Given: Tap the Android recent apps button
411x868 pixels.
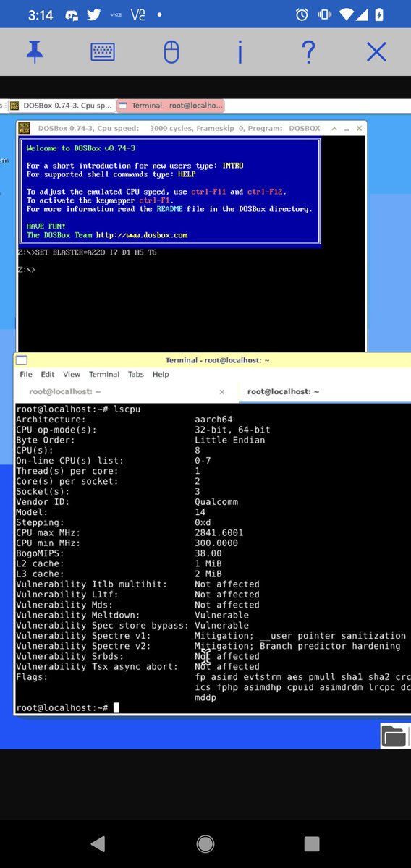Looking at the screenshot, I should pos(312,843).
